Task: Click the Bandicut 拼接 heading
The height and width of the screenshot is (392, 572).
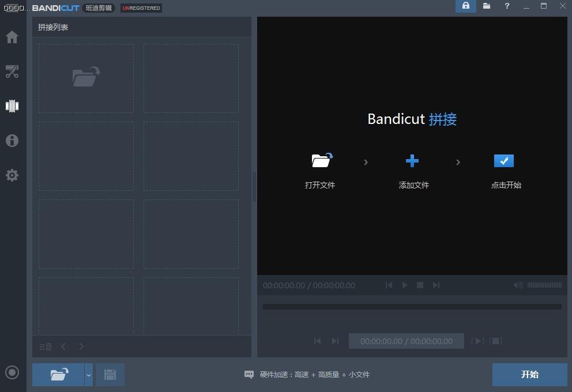Action: [x=412, y=119]
